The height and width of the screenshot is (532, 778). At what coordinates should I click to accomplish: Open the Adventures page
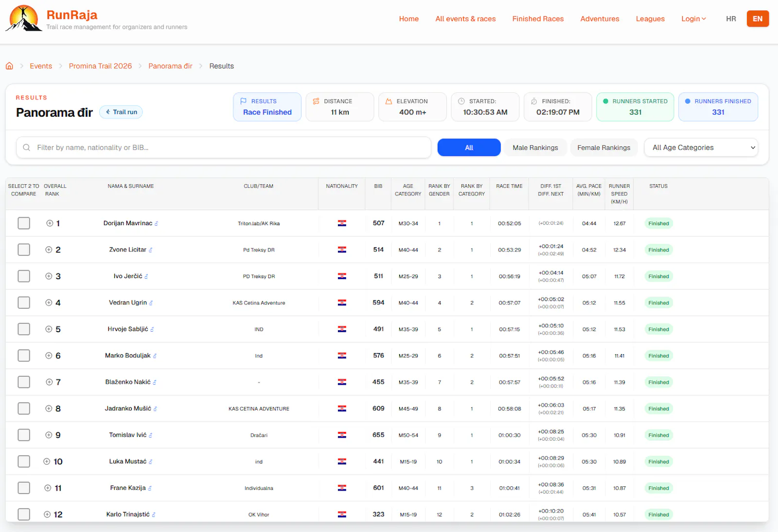(600, 18)
